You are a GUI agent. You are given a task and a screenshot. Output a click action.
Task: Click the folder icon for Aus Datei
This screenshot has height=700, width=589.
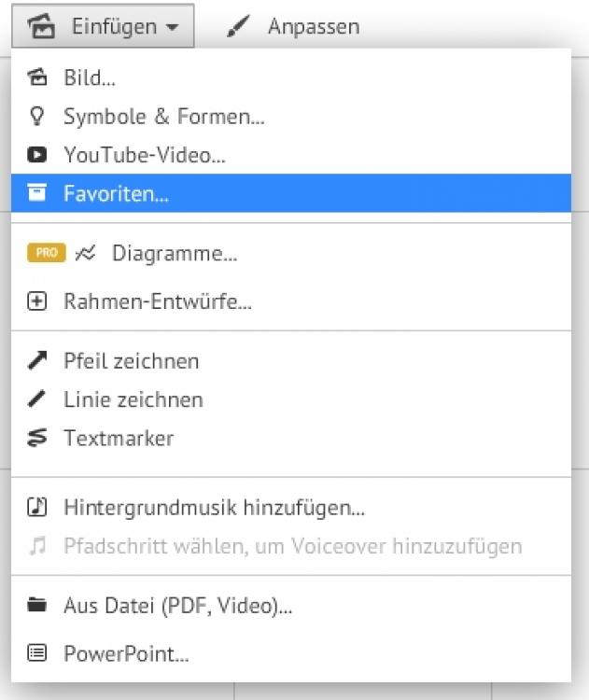[x=37, y=606]
